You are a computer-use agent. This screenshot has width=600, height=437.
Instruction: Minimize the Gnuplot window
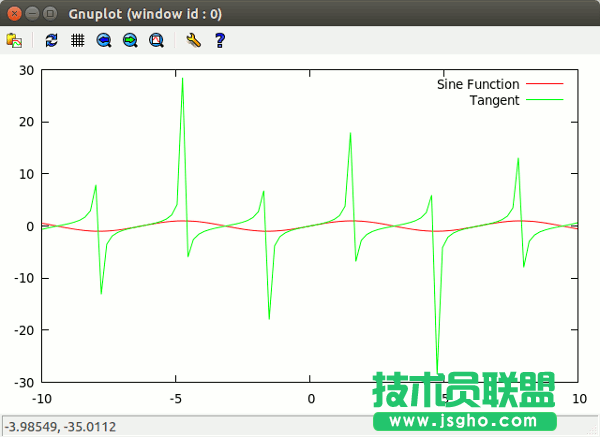click(32, 13)
